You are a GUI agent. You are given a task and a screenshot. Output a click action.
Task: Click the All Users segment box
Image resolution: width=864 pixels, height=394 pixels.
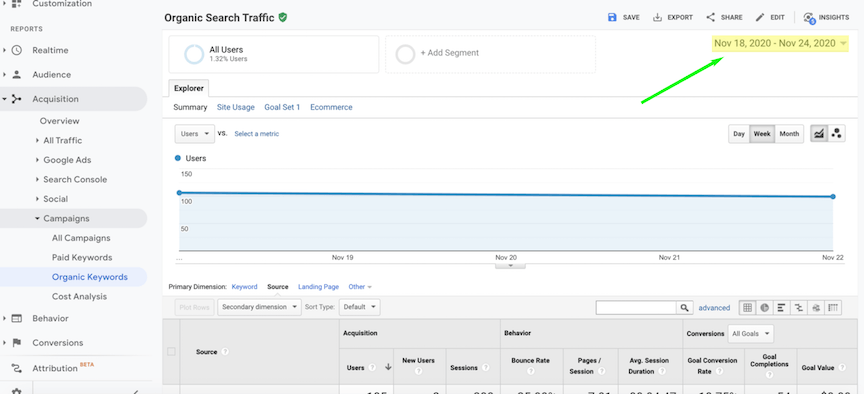coord(274,54)
